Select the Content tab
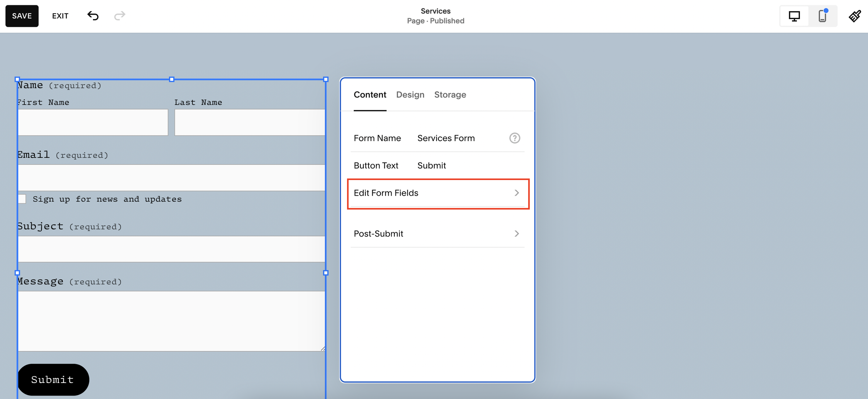Screen dimensions: 868x399 click(370, 95)
